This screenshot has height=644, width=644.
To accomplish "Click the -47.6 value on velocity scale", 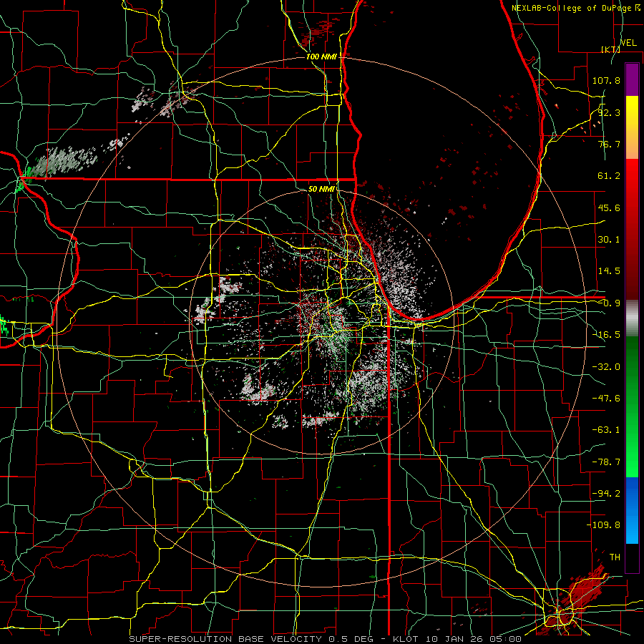I will coord(606,399).
